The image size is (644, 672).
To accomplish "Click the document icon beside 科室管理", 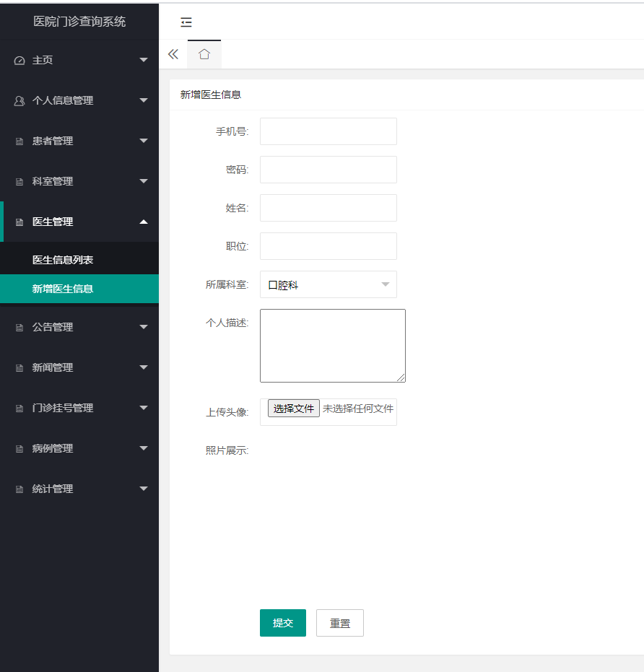I will pyautogui.click(x=19, y=182).
